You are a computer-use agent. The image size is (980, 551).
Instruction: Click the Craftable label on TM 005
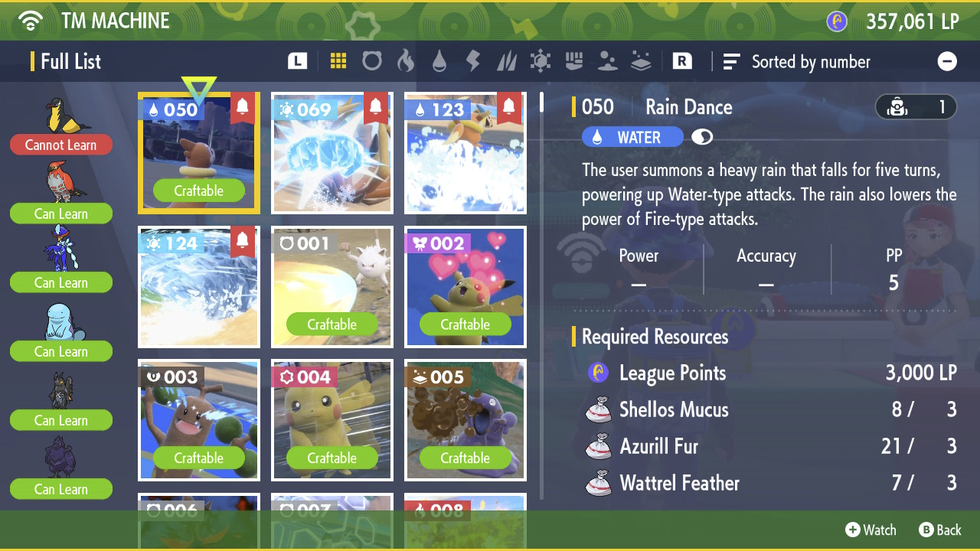pos(465,458)
